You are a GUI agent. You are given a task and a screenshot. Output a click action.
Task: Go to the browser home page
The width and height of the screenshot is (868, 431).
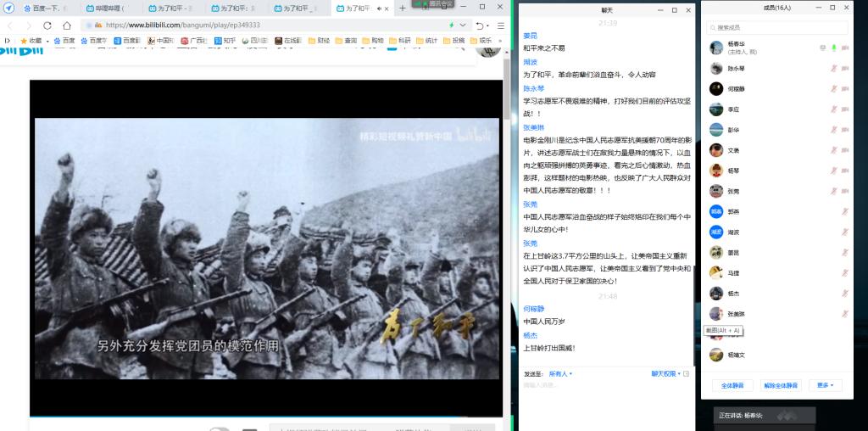[x=66, y=25]
